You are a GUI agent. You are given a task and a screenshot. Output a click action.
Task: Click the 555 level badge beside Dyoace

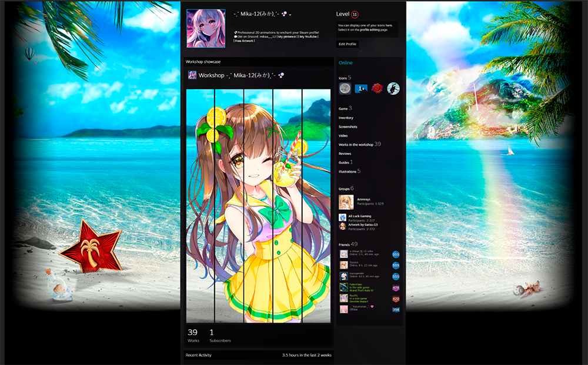point(396,265)
